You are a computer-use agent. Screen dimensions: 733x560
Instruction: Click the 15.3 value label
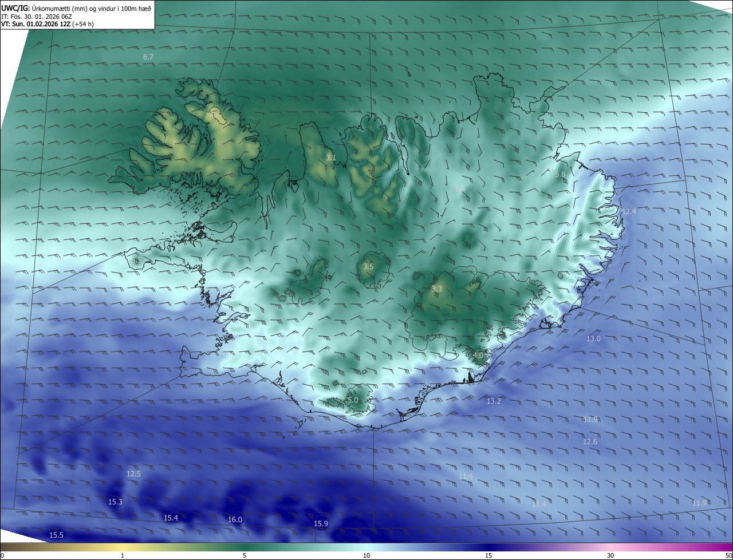pos(115,502)
